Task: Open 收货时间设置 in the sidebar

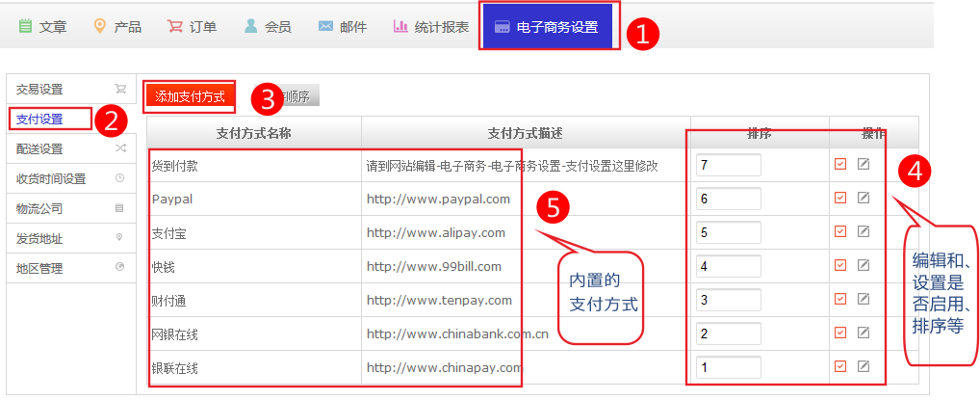Action: pyautogui.click(x=71, y=179)
